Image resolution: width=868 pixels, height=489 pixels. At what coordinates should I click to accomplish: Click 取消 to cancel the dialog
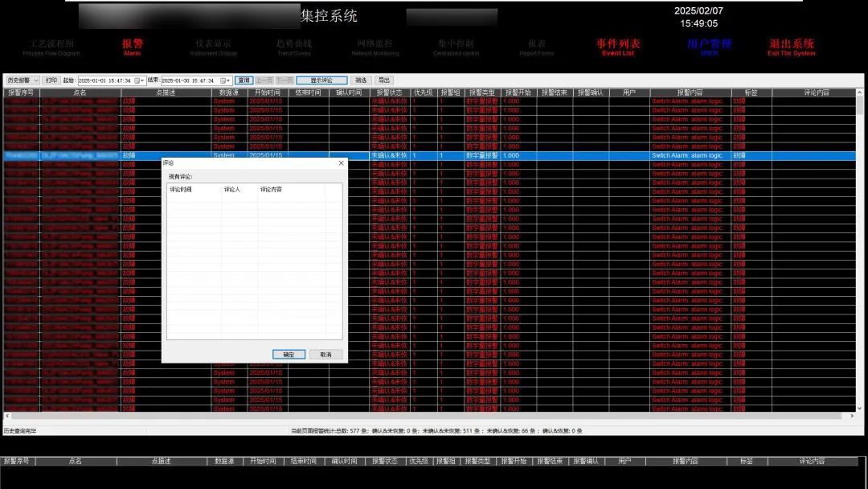click(325, 355)
